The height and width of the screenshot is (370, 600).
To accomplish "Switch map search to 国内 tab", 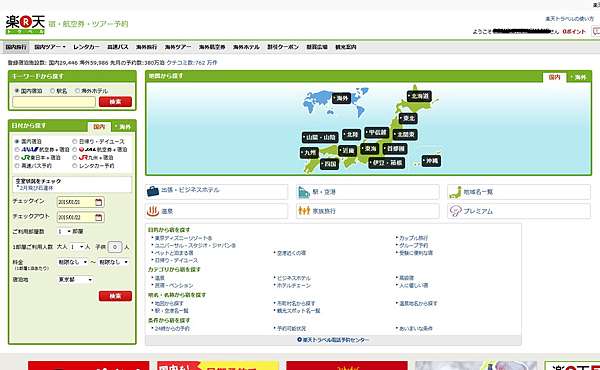I will [554, 77].
